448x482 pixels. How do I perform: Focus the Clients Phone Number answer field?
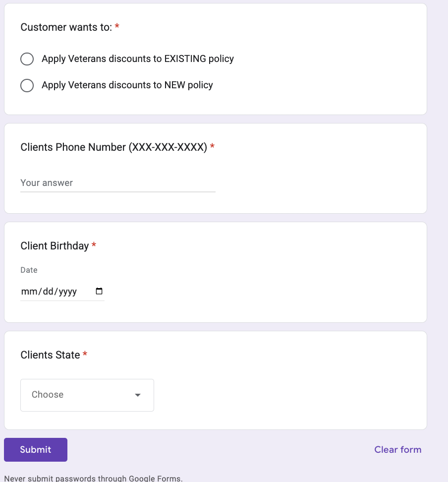tap(117, 183)
